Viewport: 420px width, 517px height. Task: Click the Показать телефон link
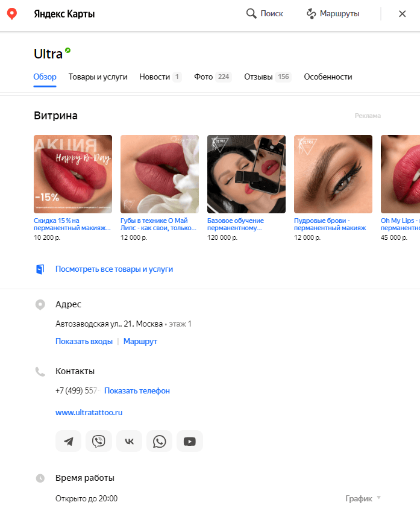point(137,390)
